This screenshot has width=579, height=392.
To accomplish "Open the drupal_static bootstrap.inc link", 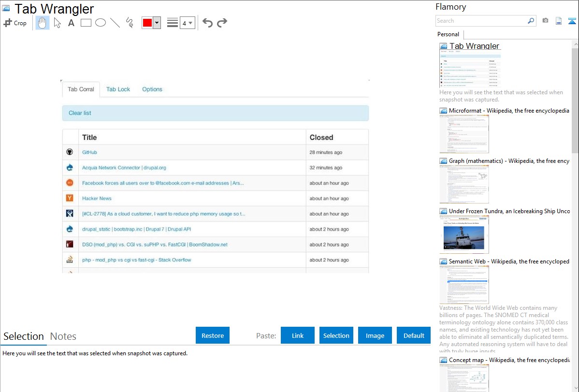I will pyautogui.click(x=137, y=230).
